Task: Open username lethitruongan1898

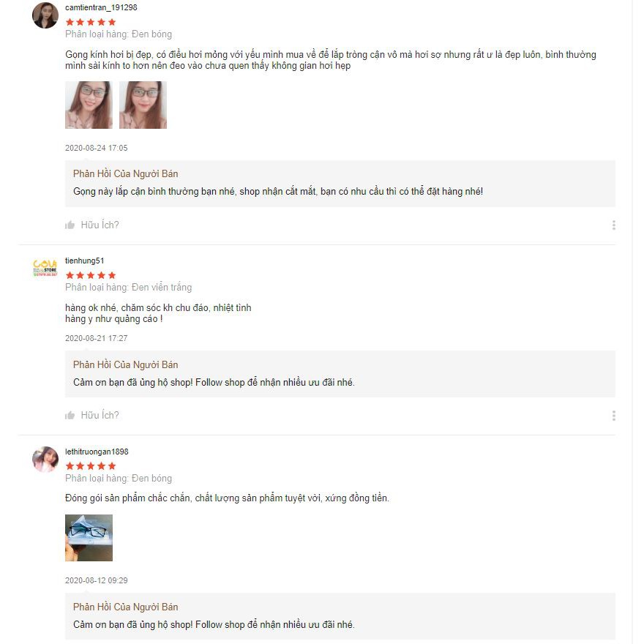Action: pos(97,452)
